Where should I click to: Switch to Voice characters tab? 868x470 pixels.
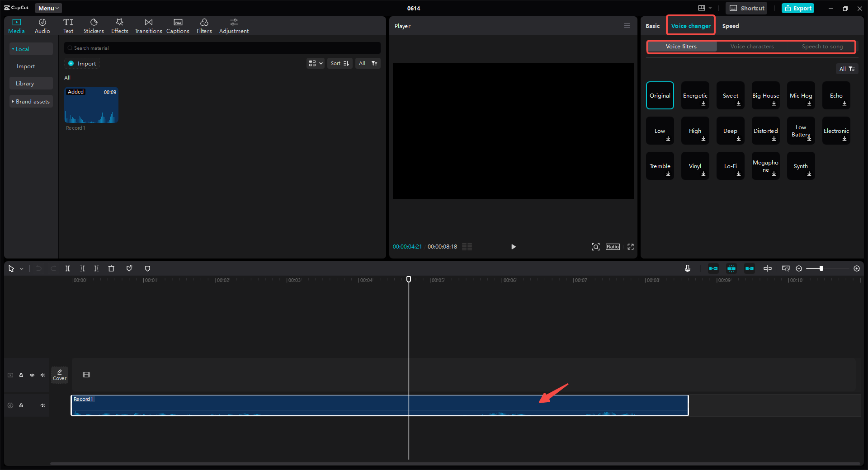pos(752,47)
